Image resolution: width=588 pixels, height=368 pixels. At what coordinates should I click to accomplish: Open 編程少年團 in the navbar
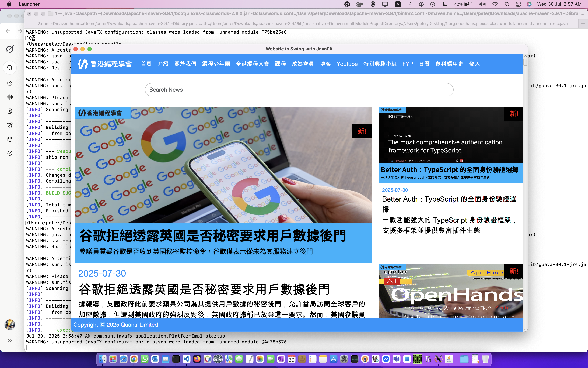pyautogui.click(x=216, y=64)
